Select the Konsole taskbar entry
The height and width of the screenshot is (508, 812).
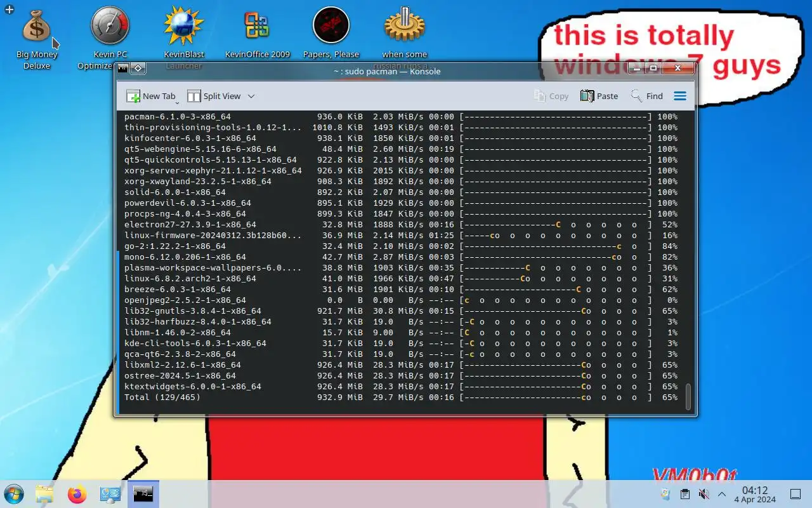pos(143,494)
